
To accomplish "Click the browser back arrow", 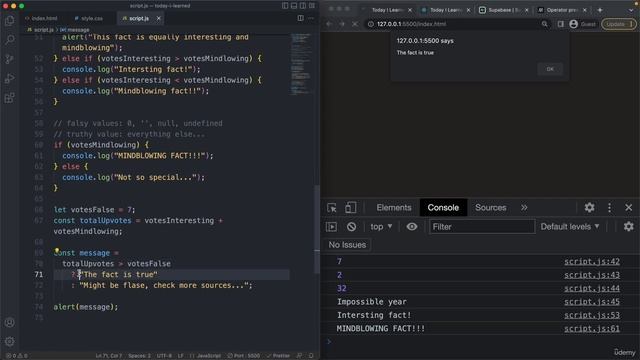I will coord(329,24).
